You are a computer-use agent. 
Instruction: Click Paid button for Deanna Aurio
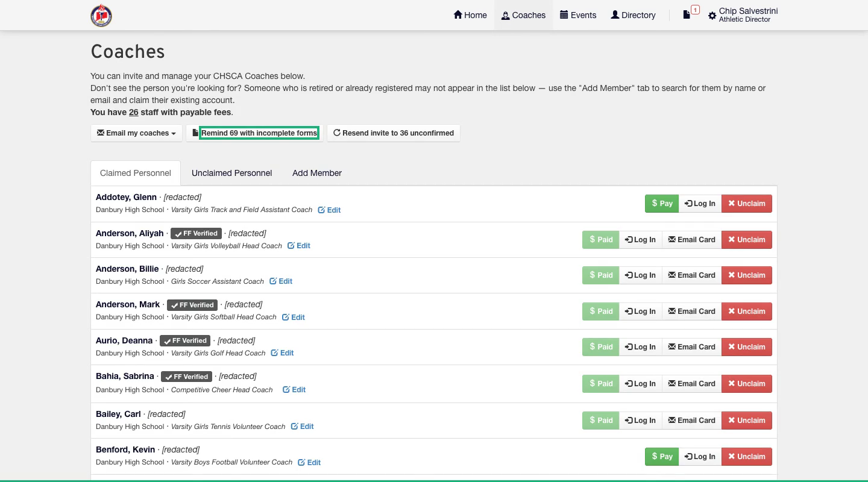click(600, 347)
